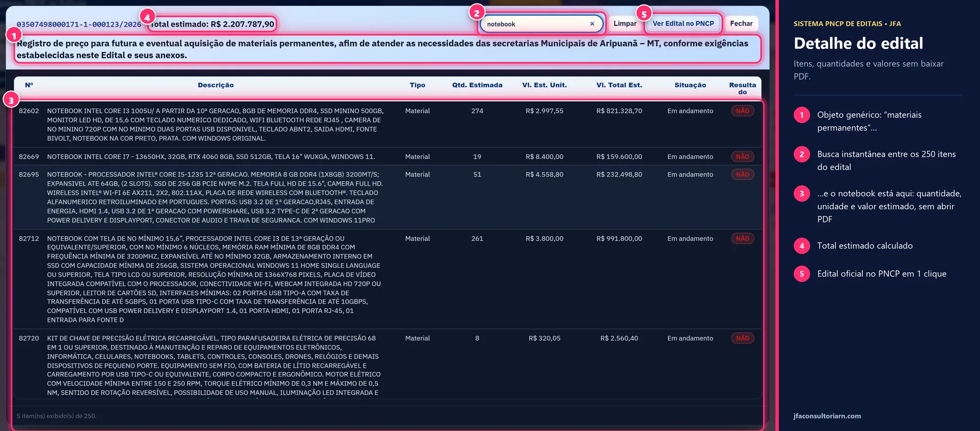
Task: Select item number 82695
Action: [x=29, y=174]
